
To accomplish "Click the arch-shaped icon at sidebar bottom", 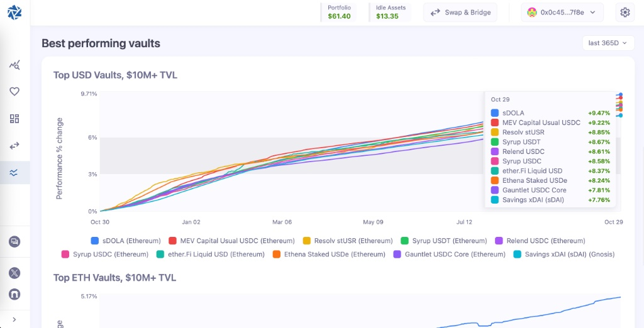I will (14, 294).
